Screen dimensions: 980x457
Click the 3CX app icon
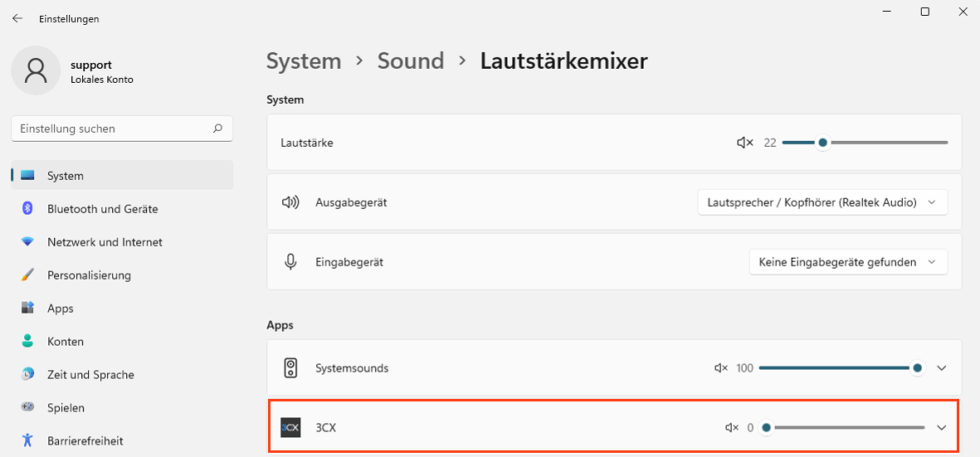pyautogui.click(x=290, y=428)
